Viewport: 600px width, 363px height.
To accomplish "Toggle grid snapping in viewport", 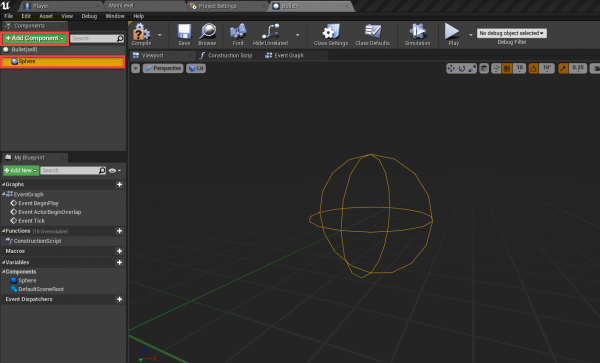I will 507,68.
